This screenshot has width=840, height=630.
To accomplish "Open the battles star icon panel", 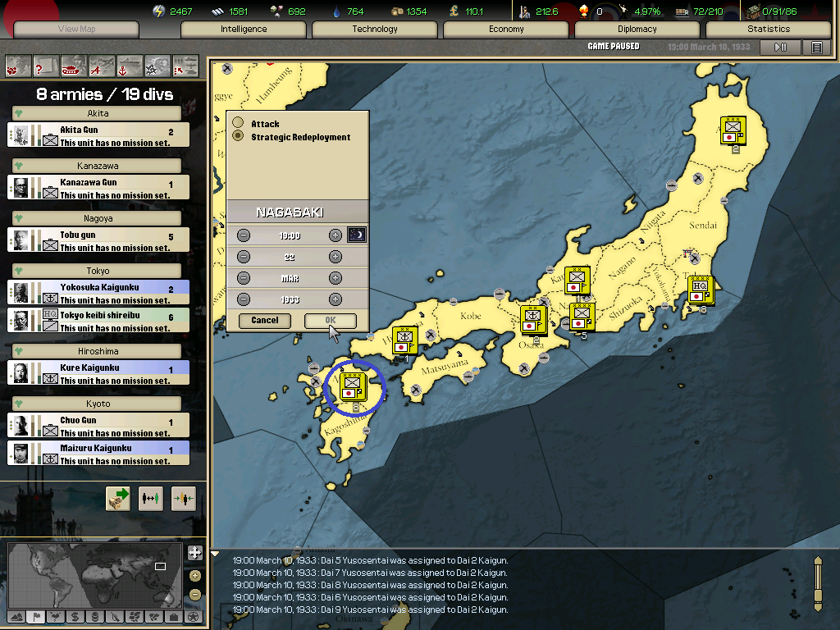I will (157, 66).
